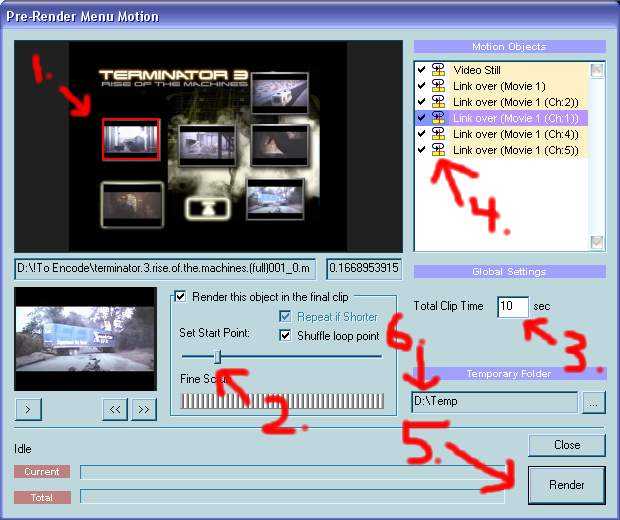Browse for temporary folder with the ... button
620x520 pixels.
593,403
